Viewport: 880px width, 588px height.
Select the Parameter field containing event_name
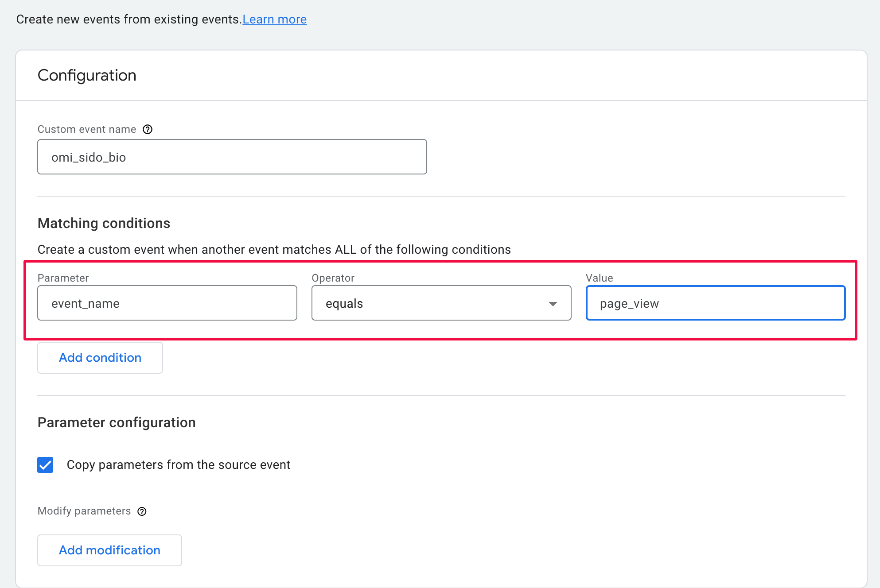(167, 303)
